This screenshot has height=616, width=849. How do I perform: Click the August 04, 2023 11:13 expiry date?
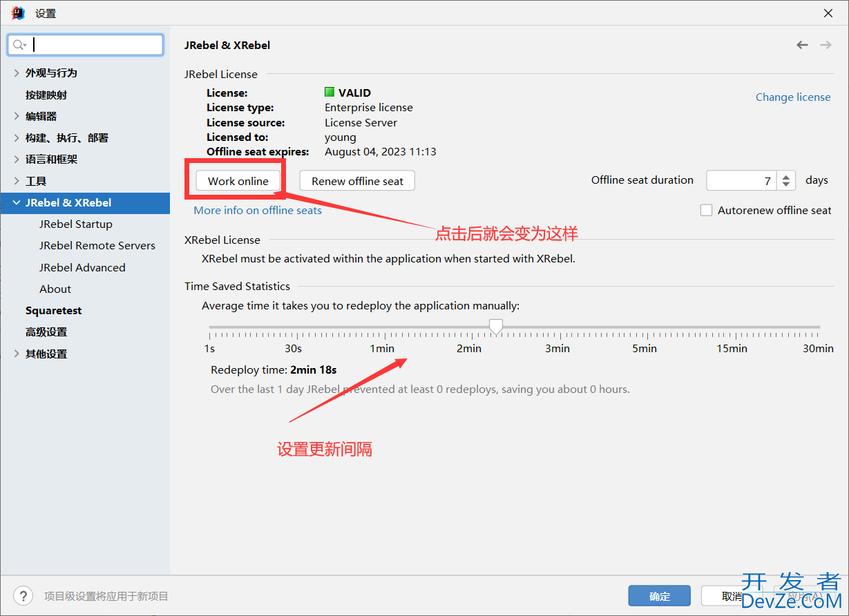(381, 151)
